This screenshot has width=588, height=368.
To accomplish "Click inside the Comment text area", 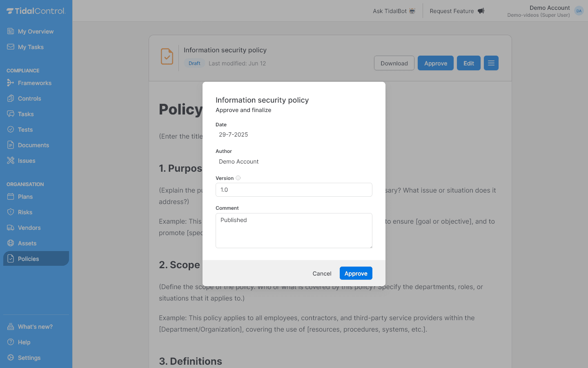I will pos(294,231).
